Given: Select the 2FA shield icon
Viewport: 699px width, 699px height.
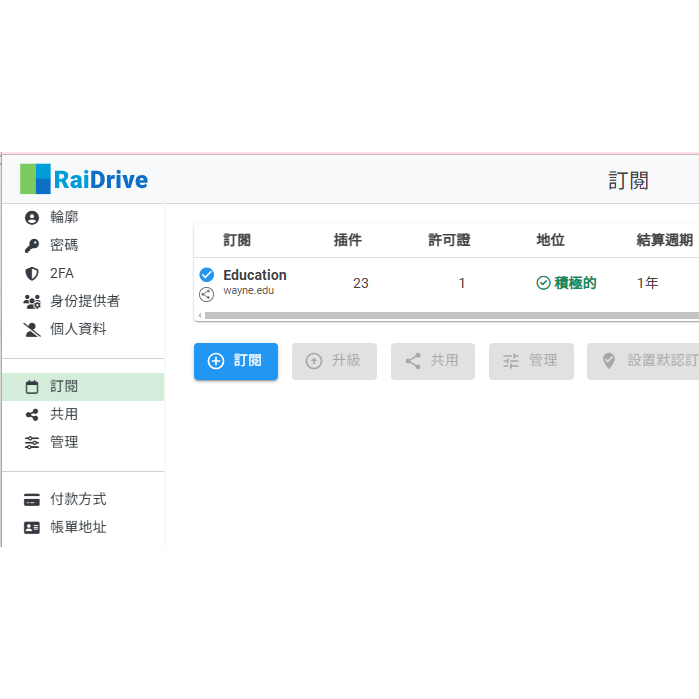Looking at the screenshot, I should pyautogui.click(x=32, y=274).
